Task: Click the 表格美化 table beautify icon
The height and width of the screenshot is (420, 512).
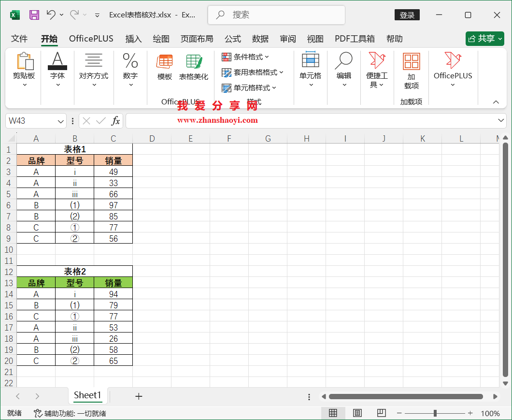Action: coord(194,67)
